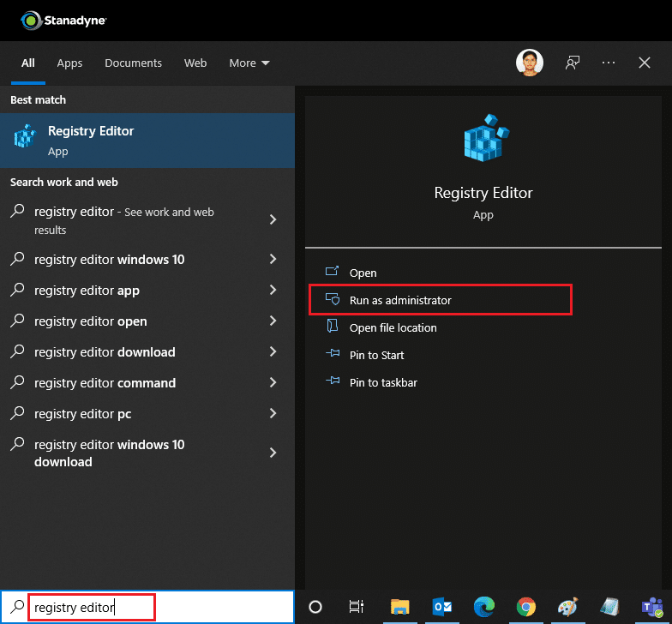Click the Registry Editor title in preview pane
The height and width of the screenshot is (624, 672).
[x=483, y=193]
